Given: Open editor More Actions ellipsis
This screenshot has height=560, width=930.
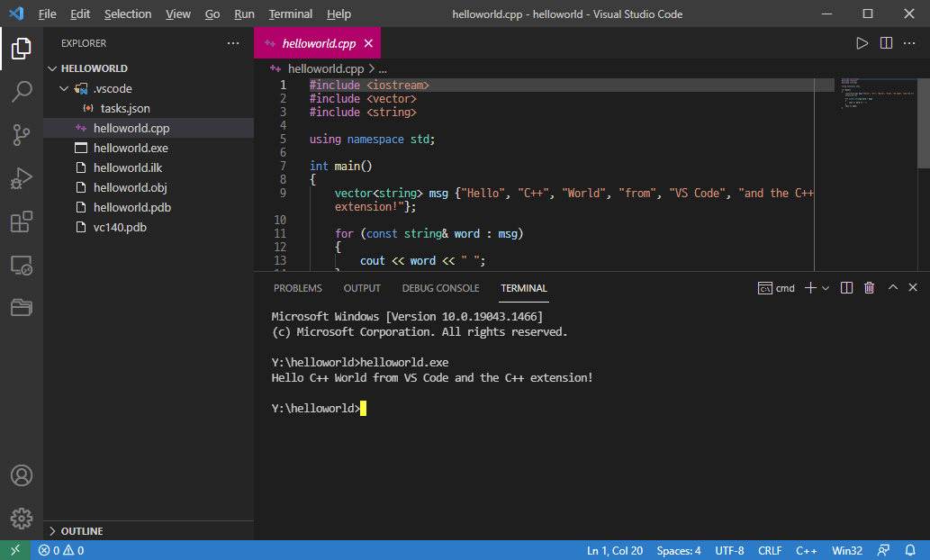Looking at the screenshot, I should (909, 43).
